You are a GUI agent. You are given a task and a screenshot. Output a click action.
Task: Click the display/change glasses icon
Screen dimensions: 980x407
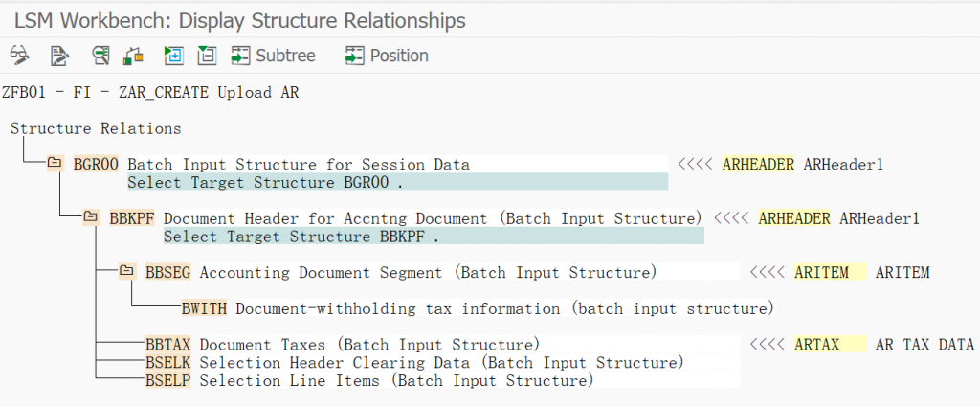[19, 56]
